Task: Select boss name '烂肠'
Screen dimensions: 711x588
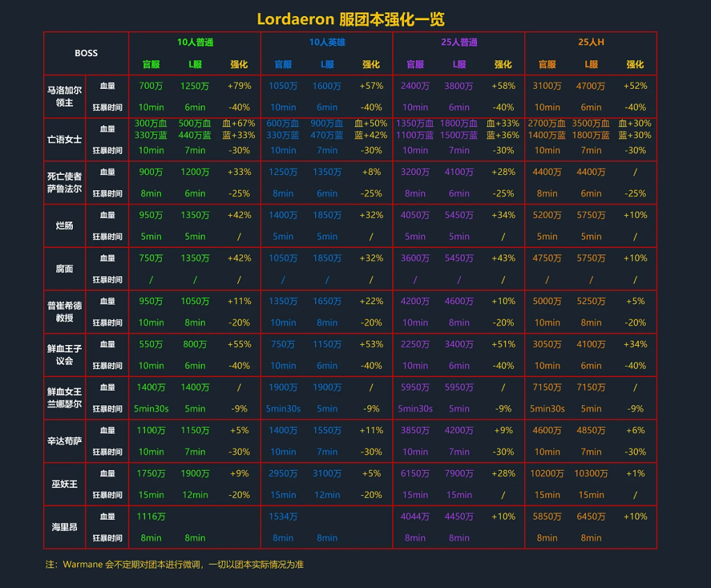Action: pos(65,226)
